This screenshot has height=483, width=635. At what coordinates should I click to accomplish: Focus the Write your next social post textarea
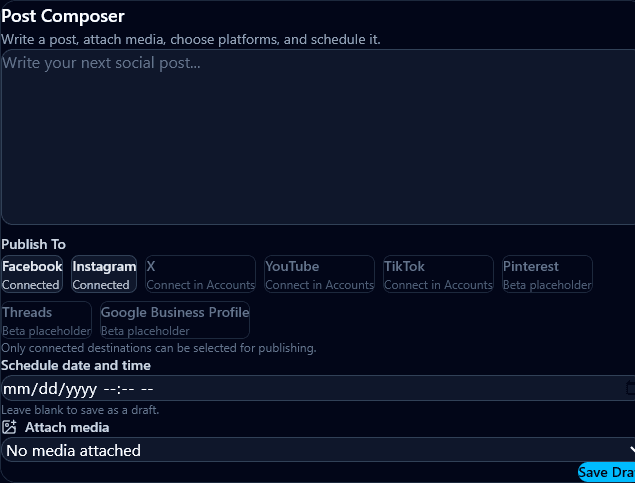318,137
